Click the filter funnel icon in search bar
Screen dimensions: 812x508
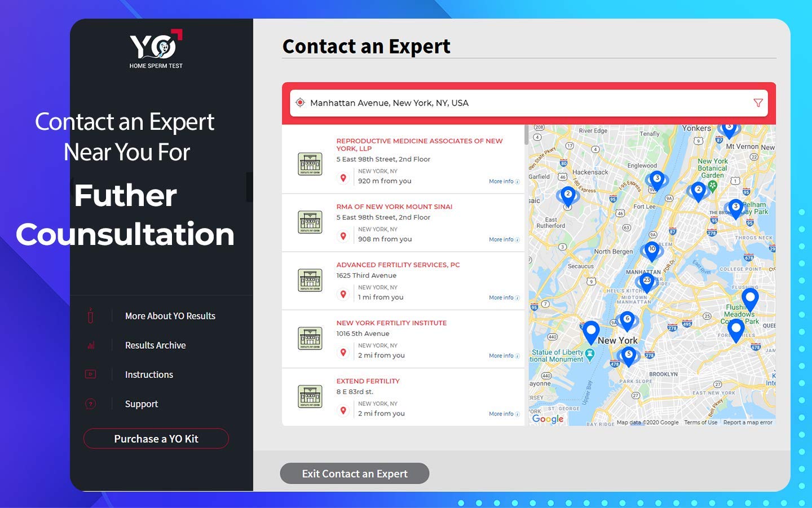(758, 103)
